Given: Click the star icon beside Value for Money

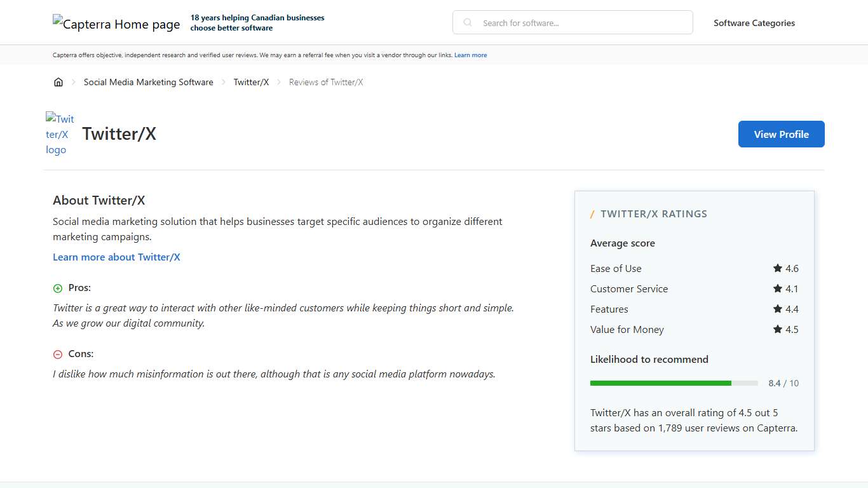Looking at the screenshot, I should tap(776, 329).
